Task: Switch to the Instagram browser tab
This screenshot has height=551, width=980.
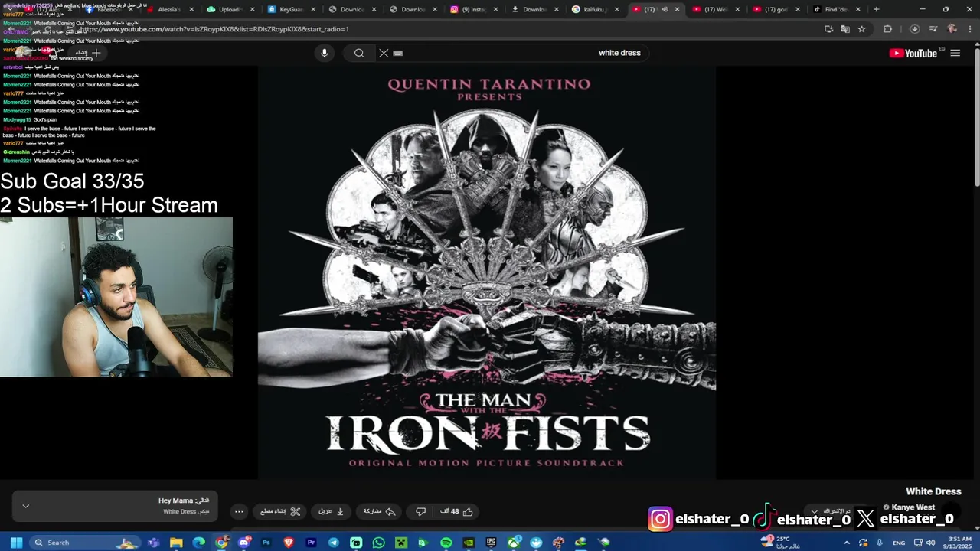Action: 473,10
